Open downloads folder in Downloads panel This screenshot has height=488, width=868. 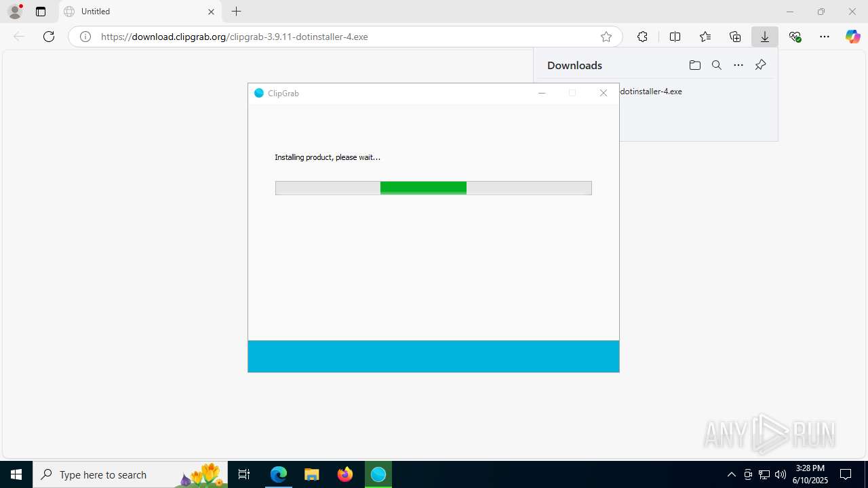pos(694,65)
